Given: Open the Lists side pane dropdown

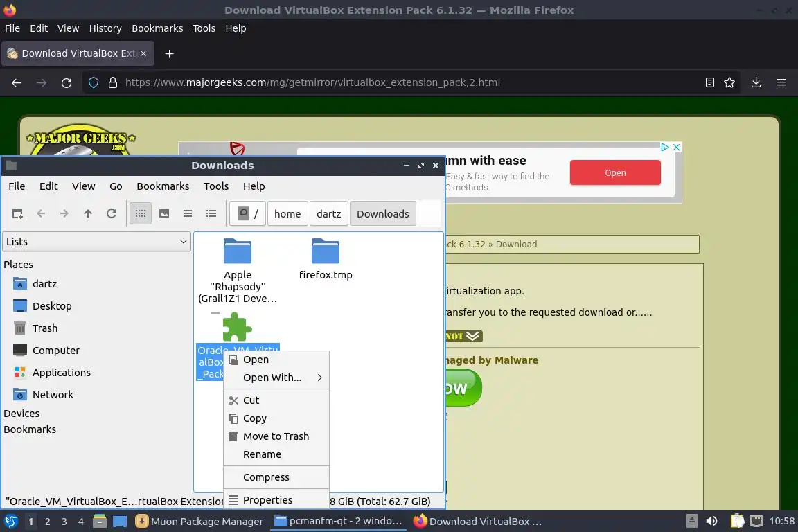Looking at the screenshot, I should (97, 242).
